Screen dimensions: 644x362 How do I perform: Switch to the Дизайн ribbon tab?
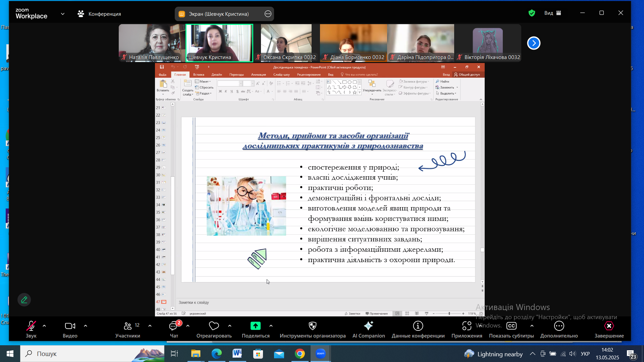pos(217,75)
